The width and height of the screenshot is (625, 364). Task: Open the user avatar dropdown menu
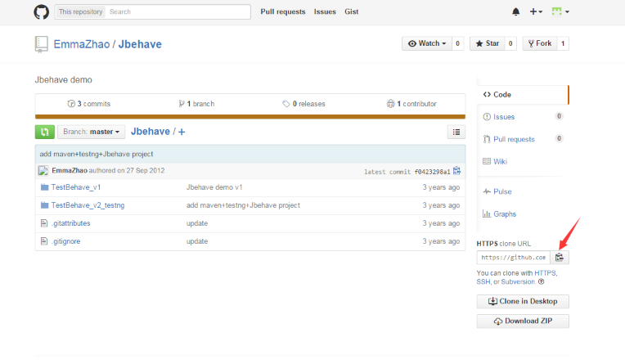[560, 11]
